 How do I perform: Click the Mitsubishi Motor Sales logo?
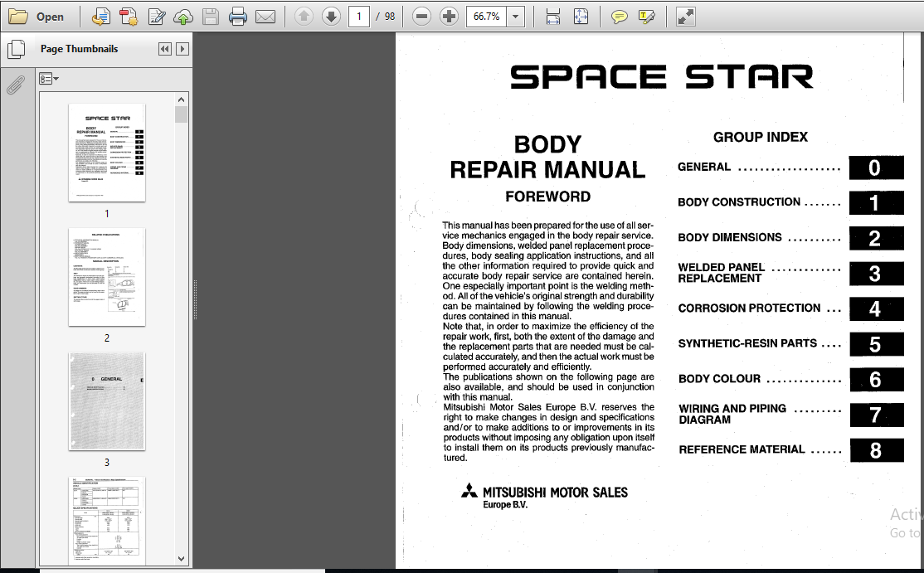544,496
